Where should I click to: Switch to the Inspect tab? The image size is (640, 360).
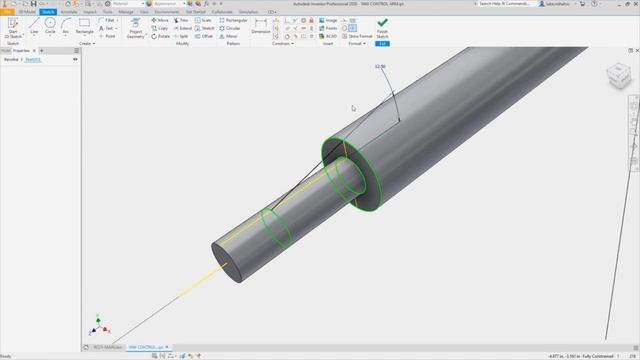point(90,12)
